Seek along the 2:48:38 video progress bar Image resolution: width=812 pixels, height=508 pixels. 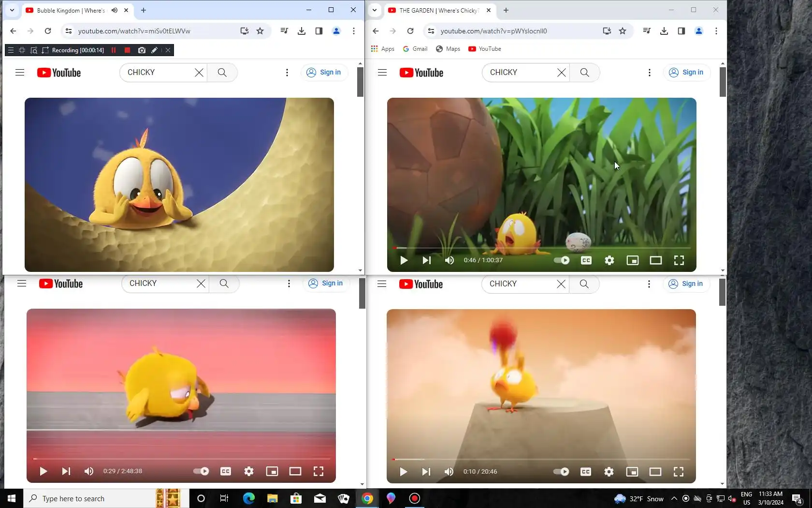[x=181, y=459]
